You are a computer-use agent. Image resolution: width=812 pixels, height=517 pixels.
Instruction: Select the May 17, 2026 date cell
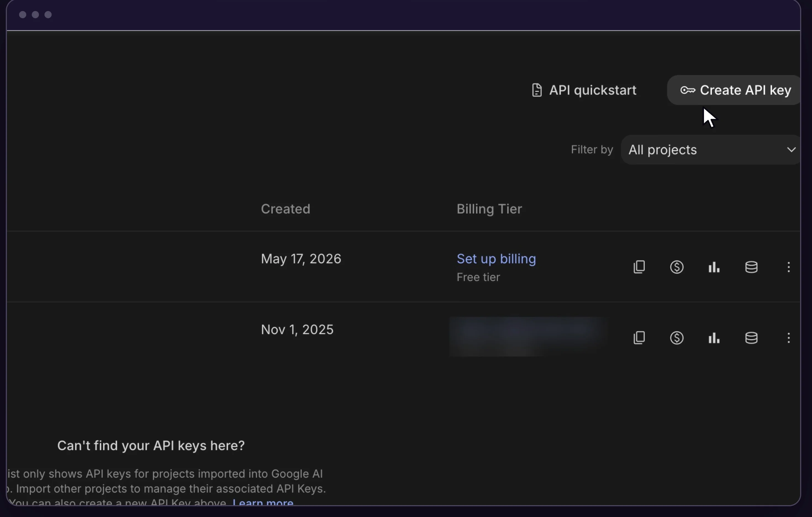(x=301, y=259)
